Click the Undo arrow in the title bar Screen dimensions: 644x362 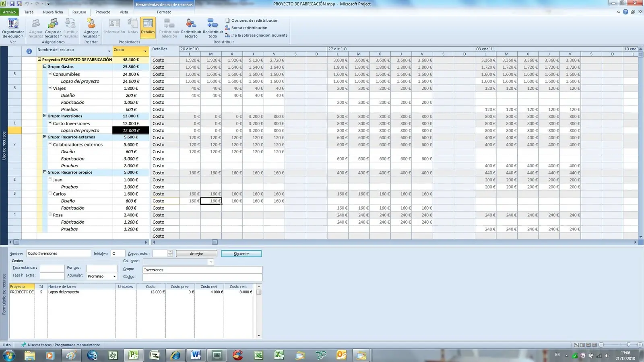point(27,4)
